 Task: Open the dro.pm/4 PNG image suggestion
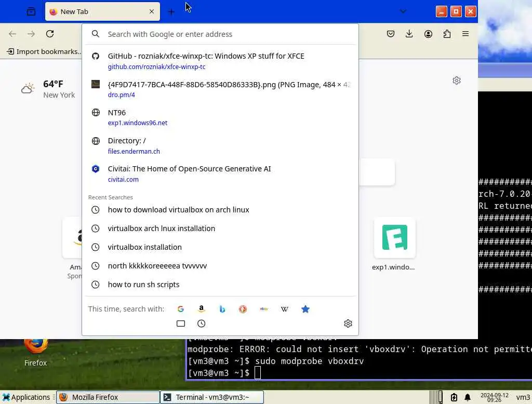tap(220, 89)
